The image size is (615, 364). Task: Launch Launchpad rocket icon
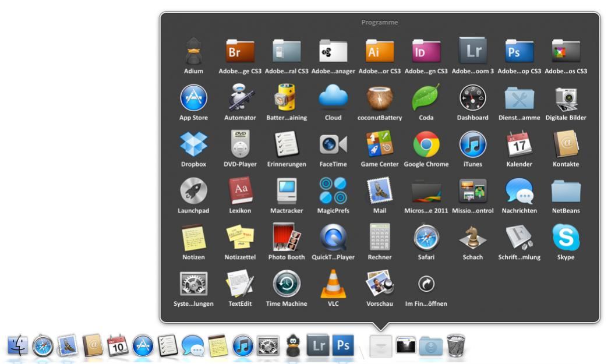193,191
